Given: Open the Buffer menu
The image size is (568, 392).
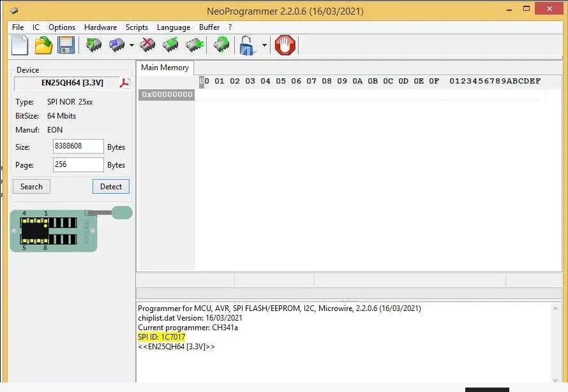Looking at the screenshot, I should [x=209, y=27].
